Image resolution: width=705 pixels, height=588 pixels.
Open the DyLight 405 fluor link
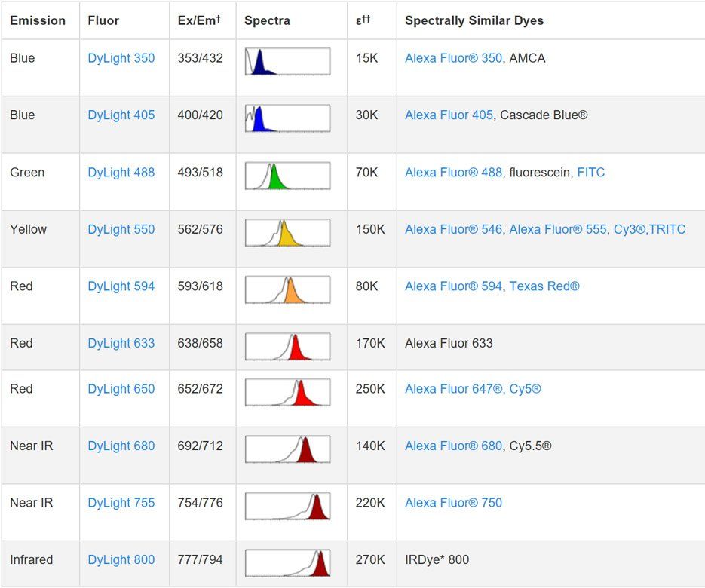(121, 115)
